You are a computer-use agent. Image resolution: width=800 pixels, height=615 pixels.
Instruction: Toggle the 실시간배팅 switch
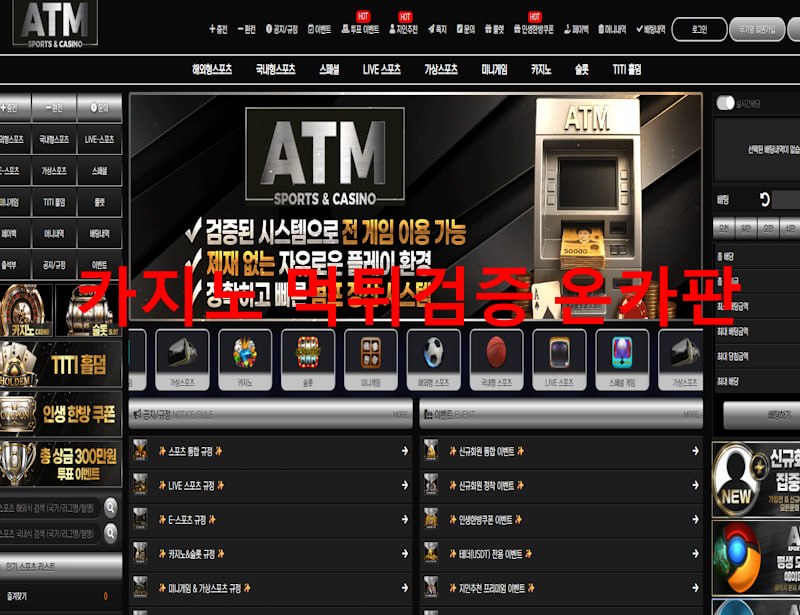(725, 103)
